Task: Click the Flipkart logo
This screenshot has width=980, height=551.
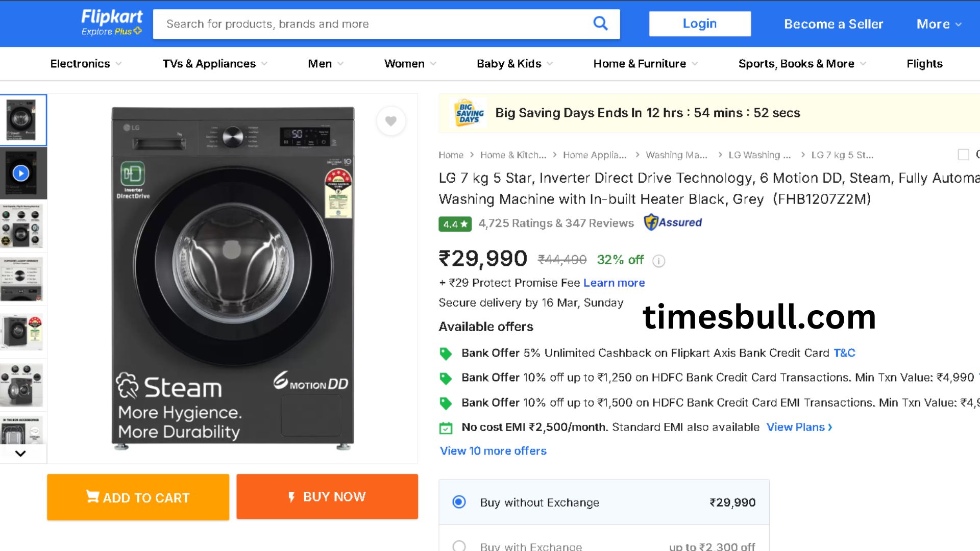Action: 112,17
